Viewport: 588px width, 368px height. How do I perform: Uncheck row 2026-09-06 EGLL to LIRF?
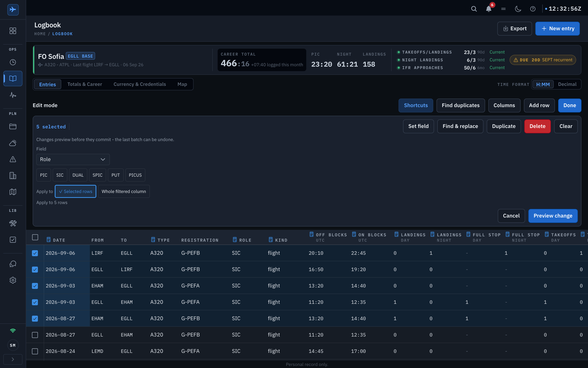(x=35, y=269)
